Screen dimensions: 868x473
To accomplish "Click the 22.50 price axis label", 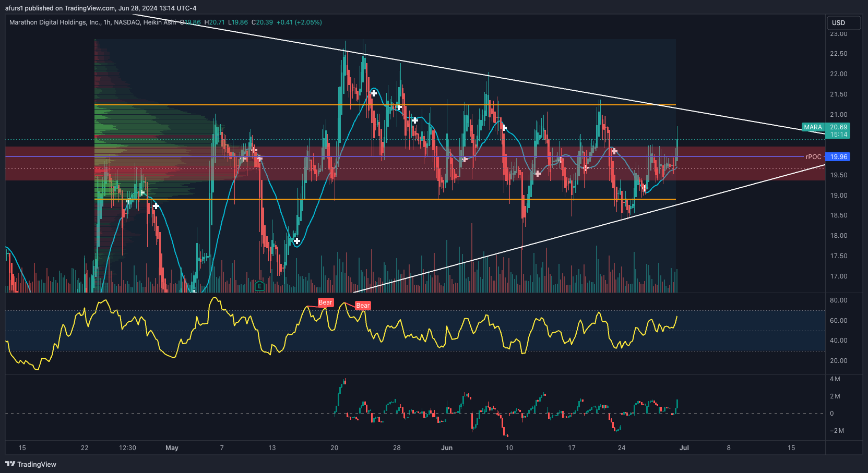I will click(839, 54).
